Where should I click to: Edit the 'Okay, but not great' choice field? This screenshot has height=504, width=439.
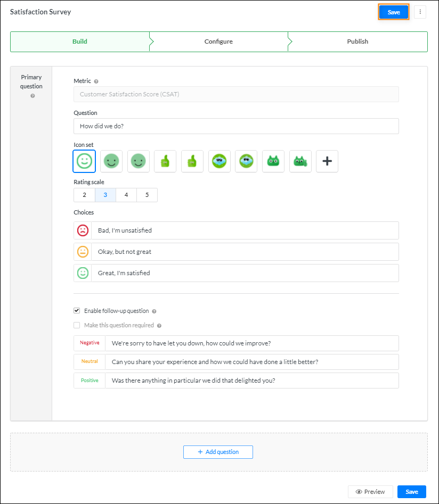[x=245, y=252]
